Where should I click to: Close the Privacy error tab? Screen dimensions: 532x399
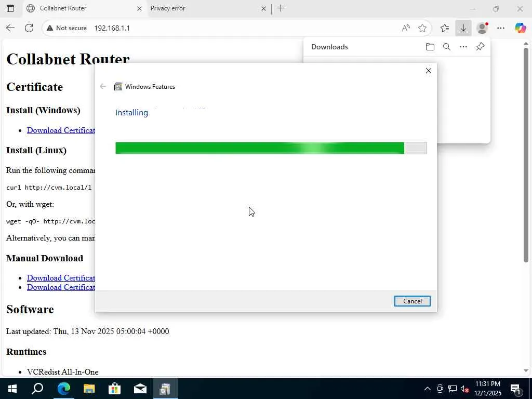point(263,8)
